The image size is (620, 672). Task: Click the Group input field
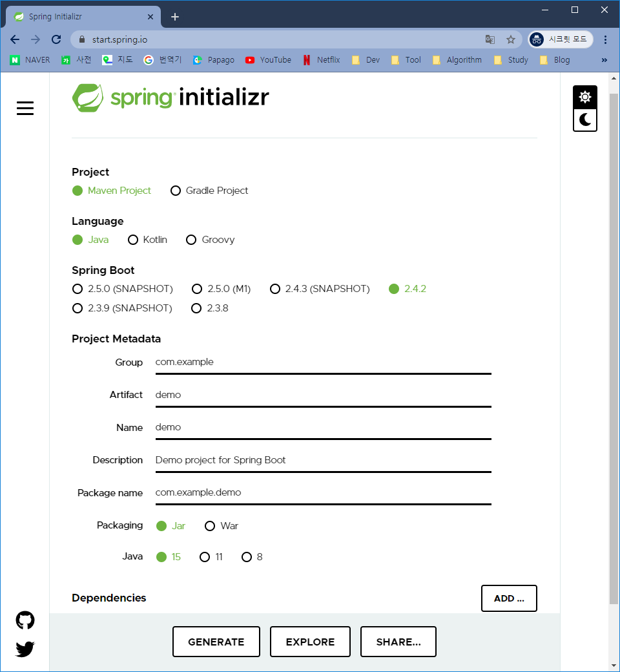(323, 362)
